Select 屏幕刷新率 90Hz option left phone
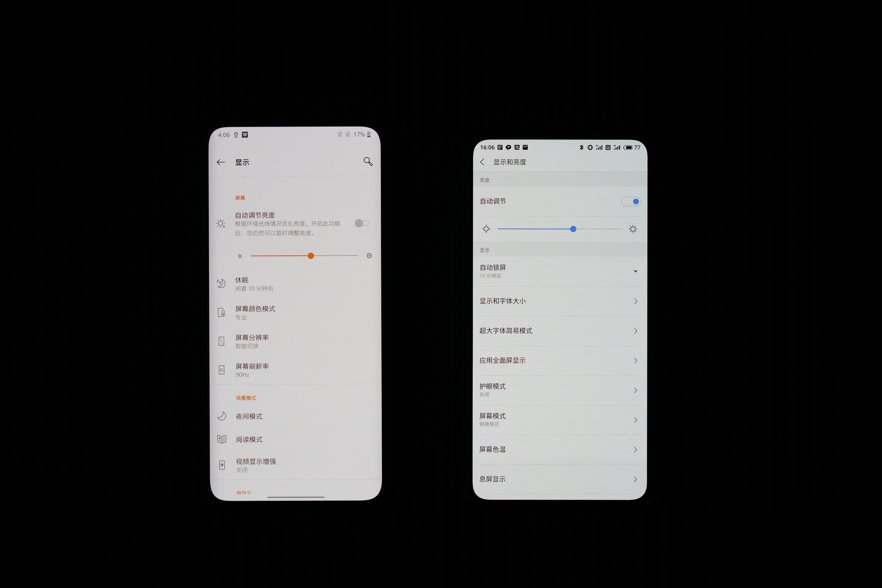The image size is (882, 588). 295,371
